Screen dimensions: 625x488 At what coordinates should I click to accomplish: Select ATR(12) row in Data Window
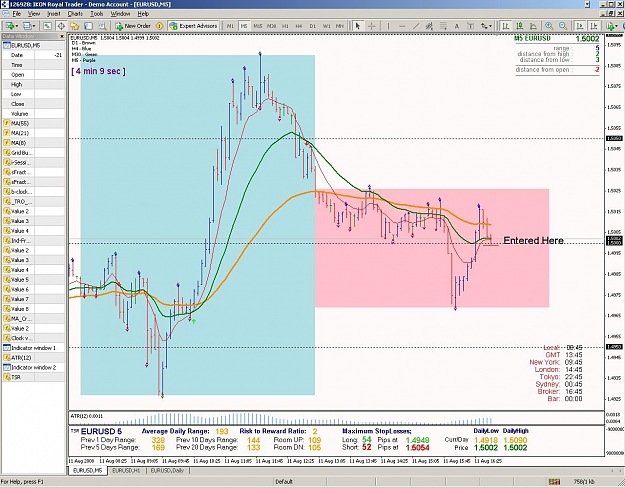[33, 358]
